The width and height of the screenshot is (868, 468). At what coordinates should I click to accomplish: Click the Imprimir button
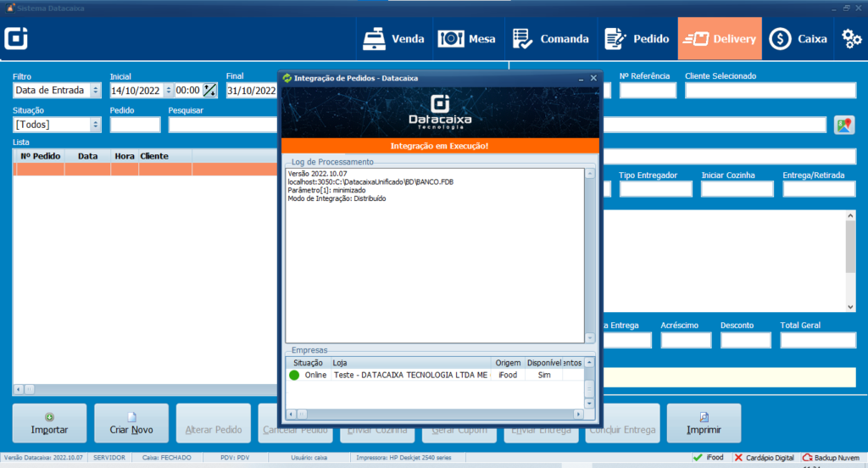704,422
